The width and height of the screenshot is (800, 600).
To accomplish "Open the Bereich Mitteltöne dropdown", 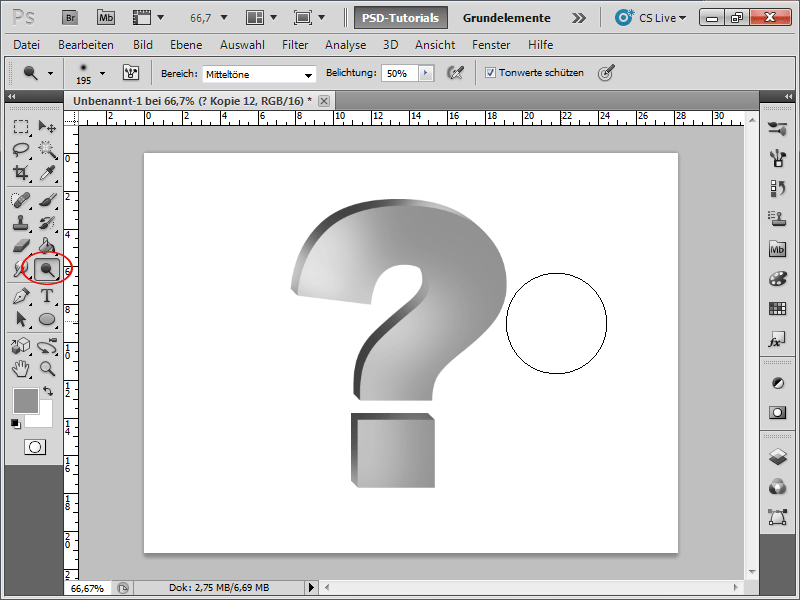I will pos(259,74).
